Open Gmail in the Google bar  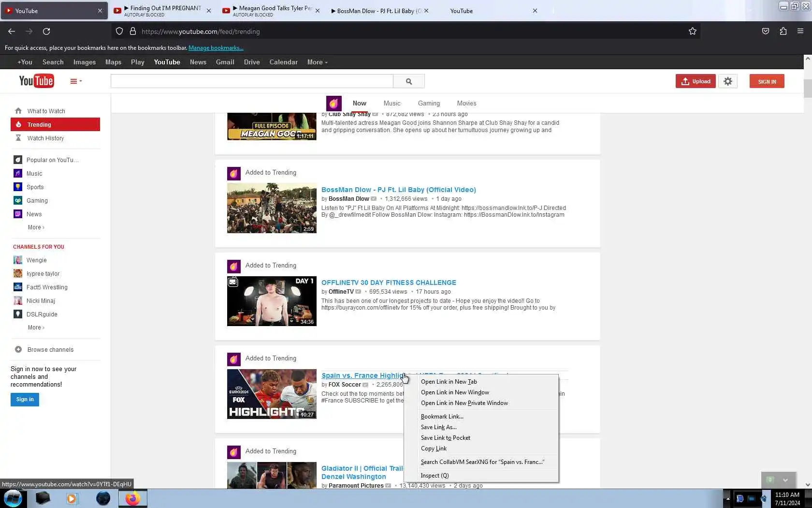pos(225,62)
